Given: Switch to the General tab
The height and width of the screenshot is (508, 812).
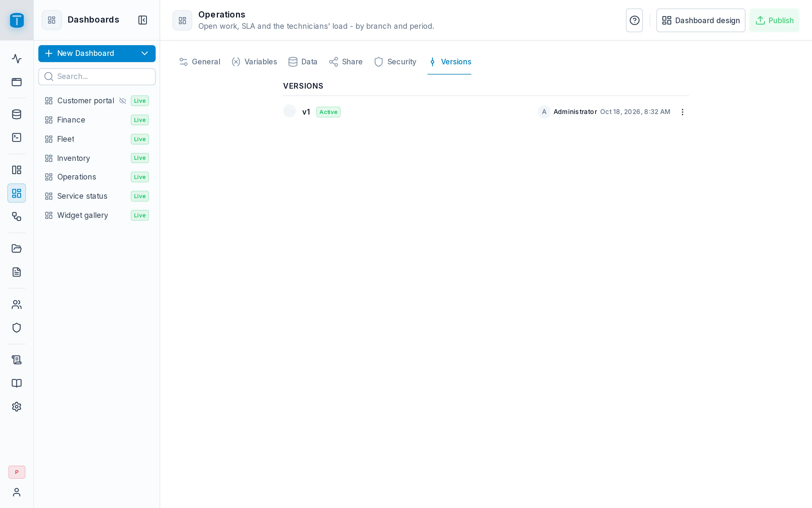Looking at the screenshot, I should (x=200, y=62).
